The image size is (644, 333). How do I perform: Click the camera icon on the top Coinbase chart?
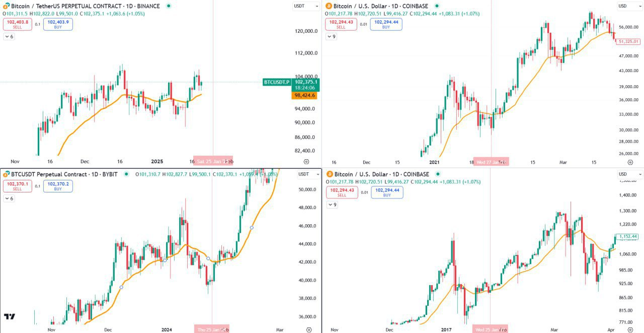click(630, 162)
